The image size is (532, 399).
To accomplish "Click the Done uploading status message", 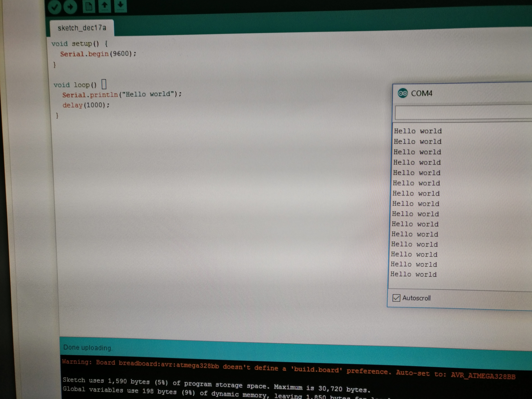I will pyautogui.click(x=88, y=348).
